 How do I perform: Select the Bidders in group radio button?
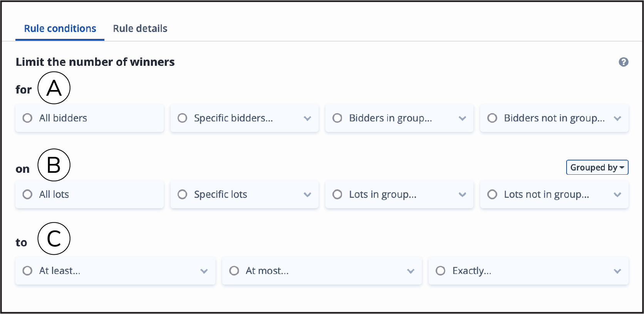[x=337, y=118]
